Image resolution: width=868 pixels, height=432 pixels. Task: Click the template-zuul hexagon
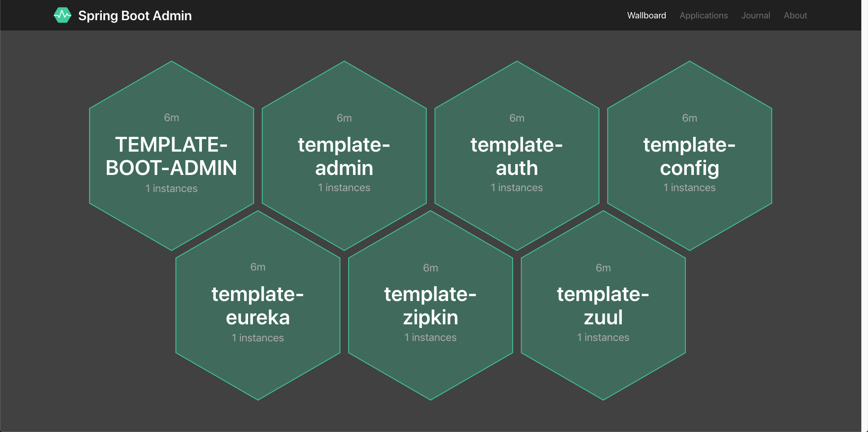pos(603,305)
